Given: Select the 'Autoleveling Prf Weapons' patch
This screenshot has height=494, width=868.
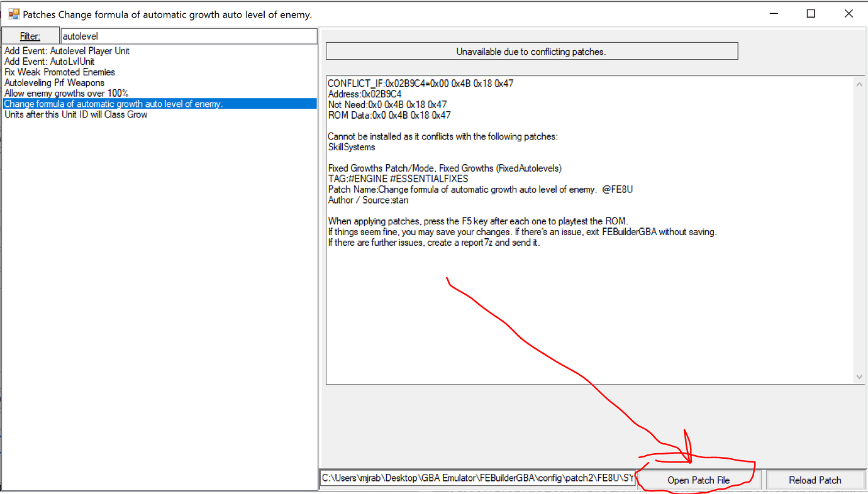Looking at the screenshot, I should pos(55,83).
